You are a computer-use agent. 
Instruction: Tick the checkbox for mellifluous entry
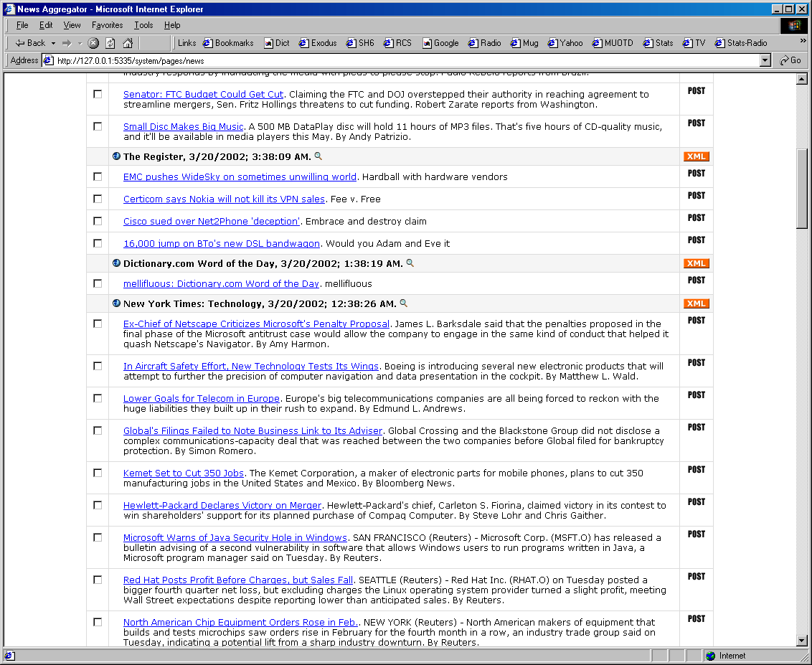click(x=98, y=283)
